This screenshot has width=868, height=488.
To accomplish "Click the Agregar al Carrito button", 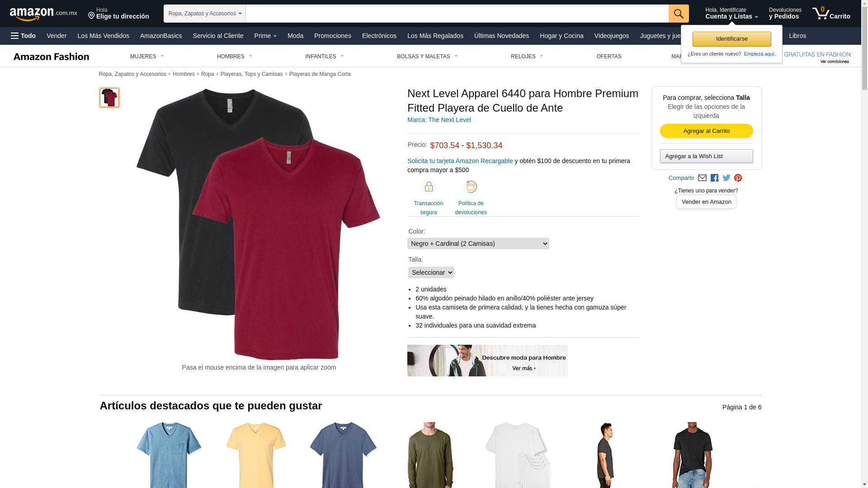I will click(x=706, y=131).
